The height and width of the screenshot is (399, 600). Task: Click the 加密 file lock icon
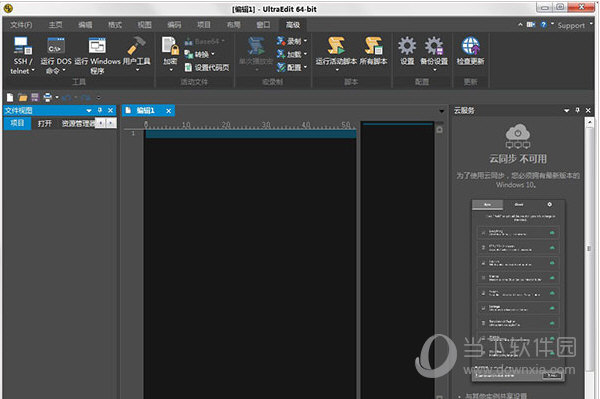pos(170,46)
